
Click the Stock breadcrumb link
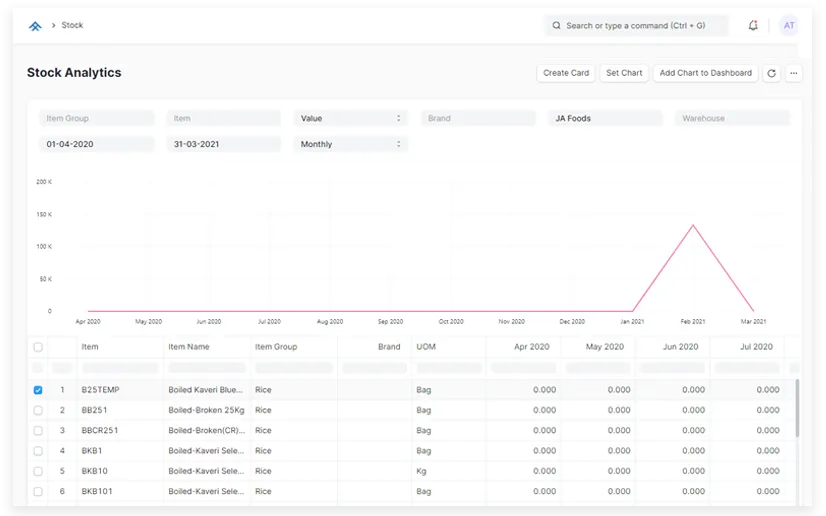coord(72,26)
